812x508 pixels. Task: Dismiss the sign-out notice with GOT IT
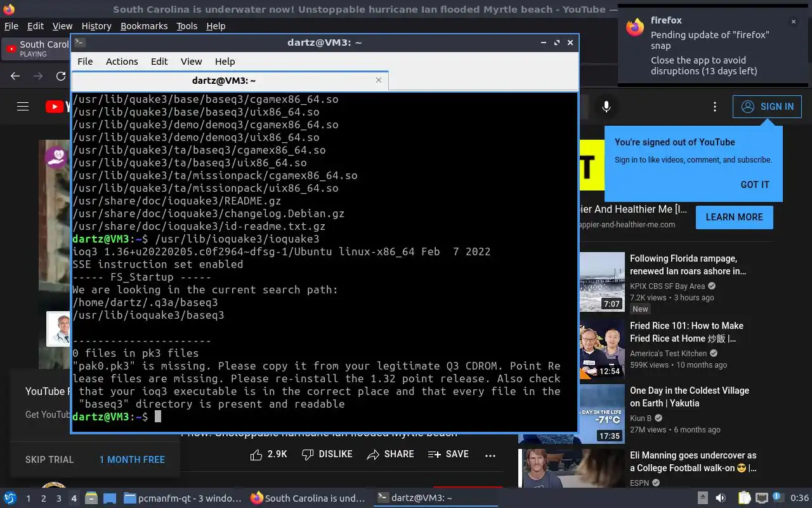click(755, 185)
